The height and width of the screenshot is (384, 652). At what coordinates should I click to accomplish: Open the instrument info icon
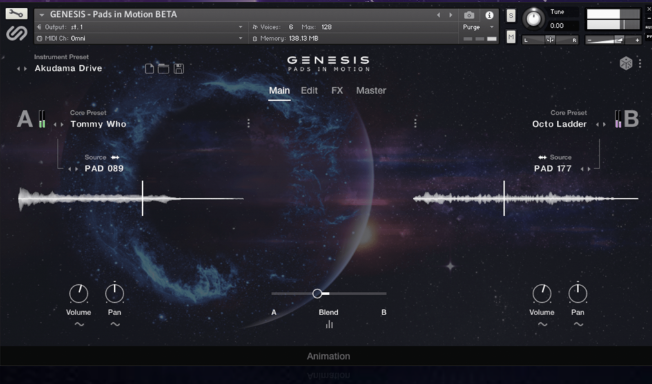click(x=489, y=15)
